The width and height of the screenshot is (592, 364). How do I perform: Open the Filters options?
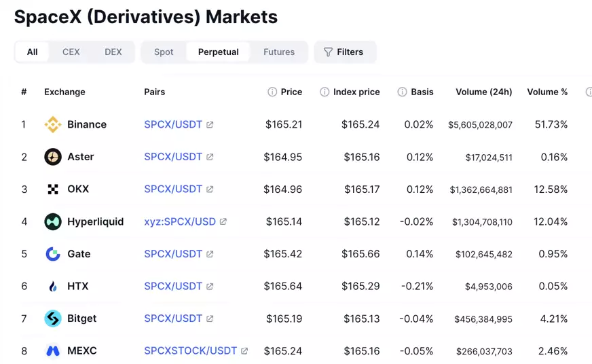(x=345, y=52)
